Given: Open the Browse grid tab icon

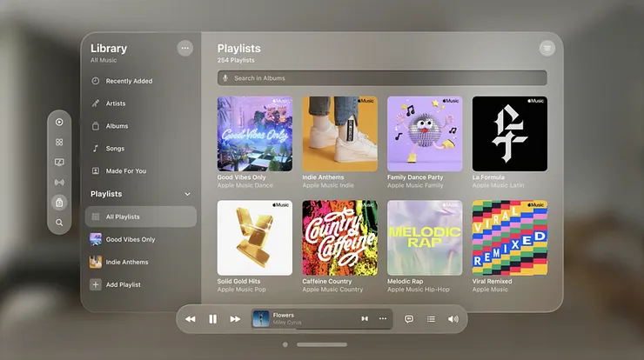Looking at the screenshot, I should 59,142.
